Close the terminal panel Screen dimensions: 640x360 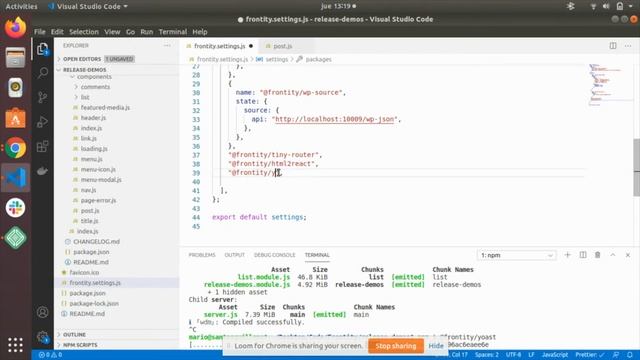coord(628,255)
